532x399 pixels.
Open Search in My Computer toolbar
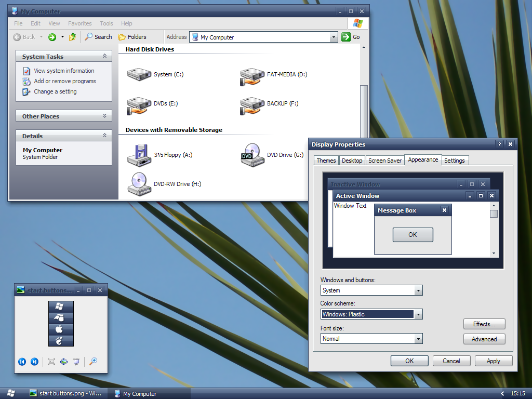(x=98, y=37)
